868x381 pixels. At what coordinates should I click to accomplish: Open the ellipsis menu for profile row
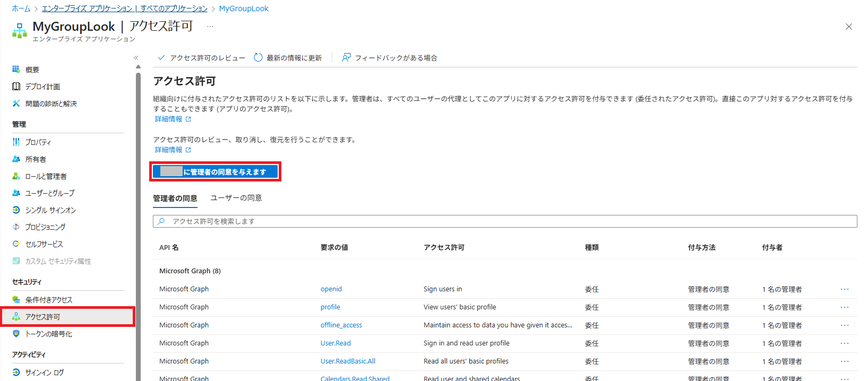click(x=845, y=307)
